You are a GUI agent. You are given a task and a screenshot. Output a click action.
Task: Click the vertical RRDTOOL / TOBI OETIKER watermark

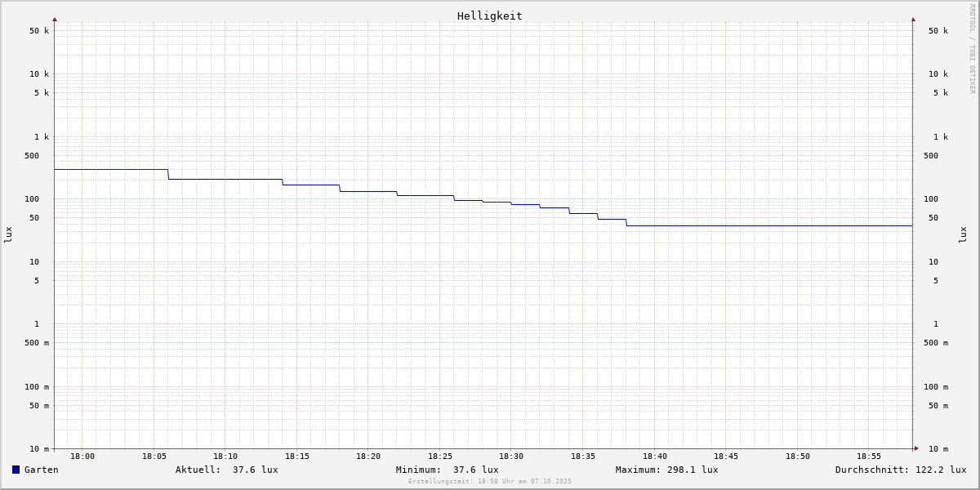click(x=972, y=49)
